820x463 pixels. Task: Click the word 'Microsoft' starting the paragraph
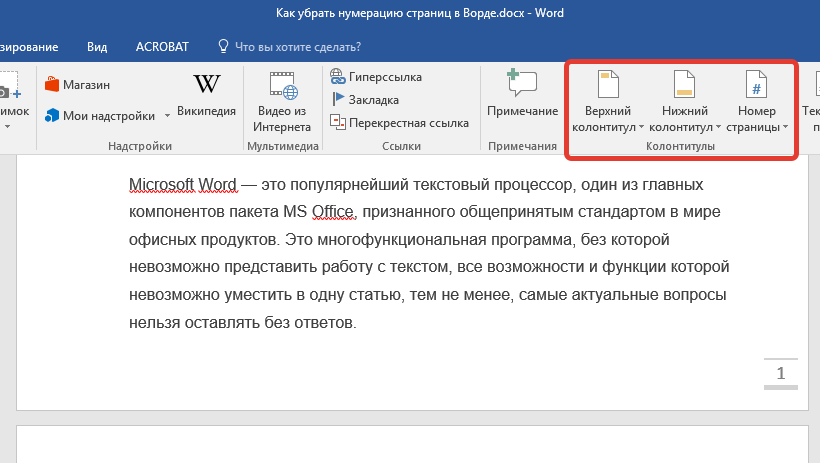point(163,185)
